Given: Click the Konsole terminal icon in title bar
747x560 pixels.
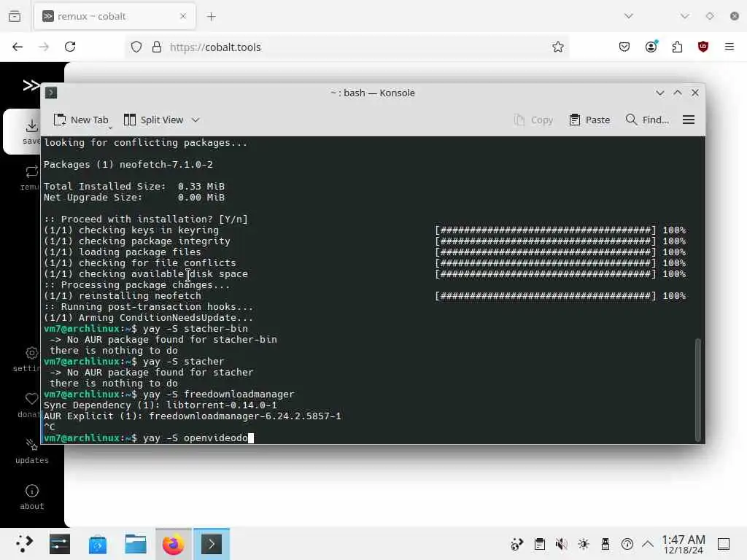Looking at the screenshot, I should click(51, 93).
